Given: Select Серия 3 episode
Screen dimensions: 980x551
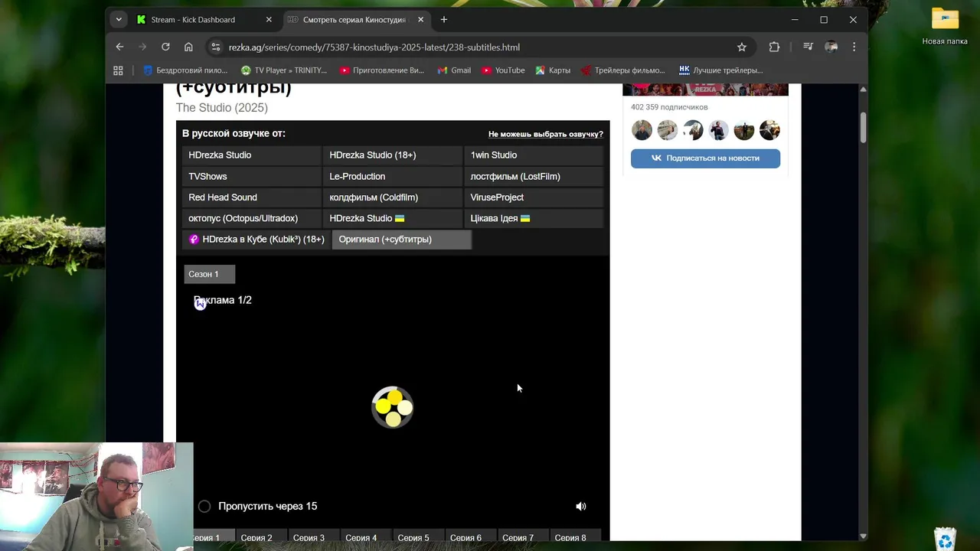Looking at the screenshot, I should pos(314,536).
